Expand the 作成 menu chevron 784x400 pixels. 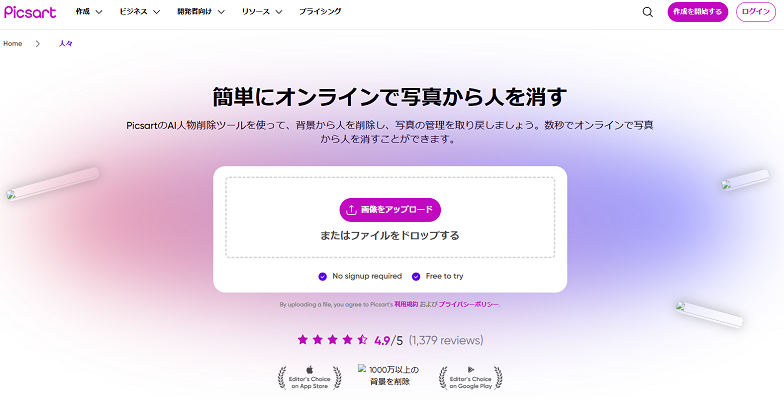coord(98,12)
